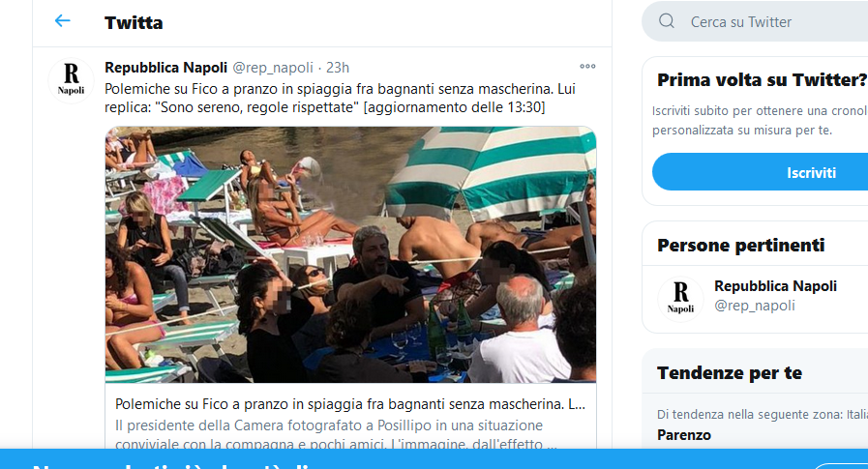Viewport: 868px width, 469px height.
Task: Click the blue sign-up banner at the bottom
Action: click(x=434, y=459)
